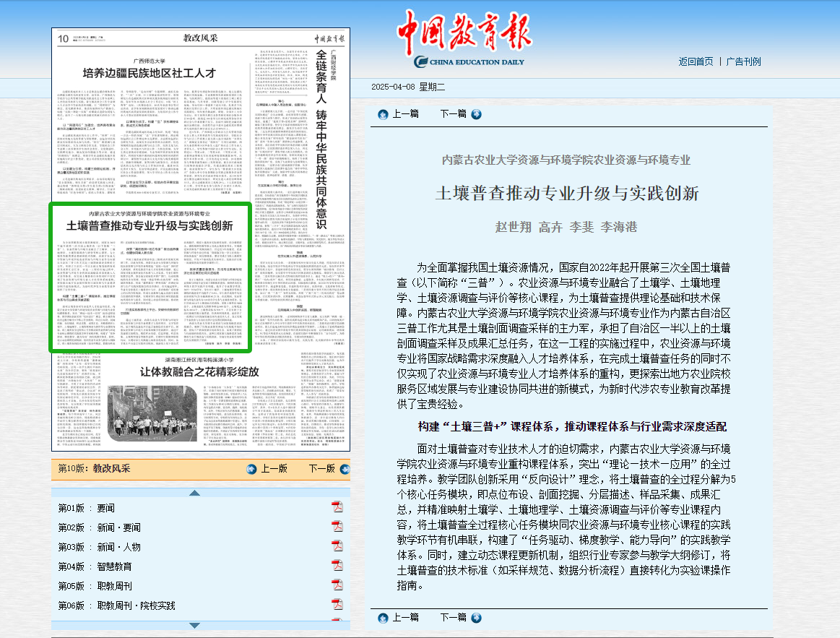
Task: Click the blue arrow icon beside bottom 下一篇
Action: click(x=476, y=618)
